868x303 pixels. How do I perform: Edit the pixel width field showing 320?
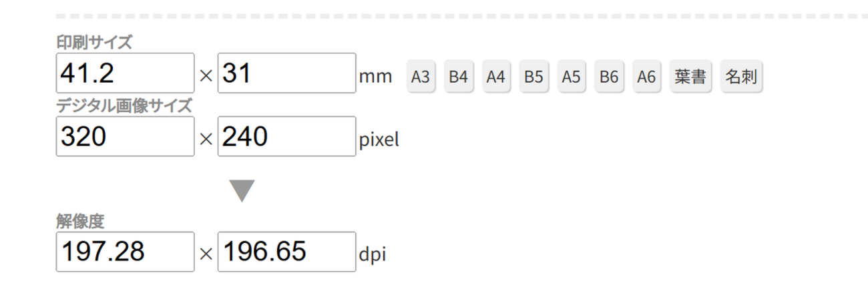126,137
